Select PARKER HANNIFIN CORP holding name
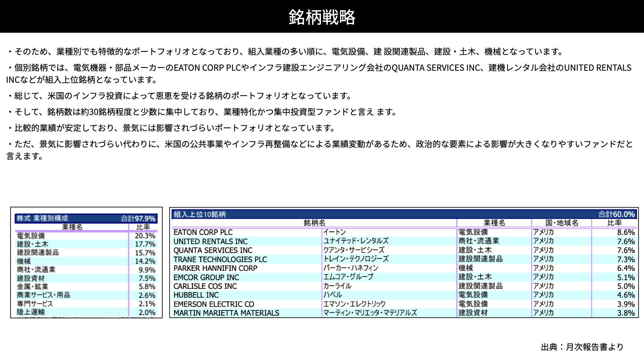644x362 pixels. tap(215, 268)
